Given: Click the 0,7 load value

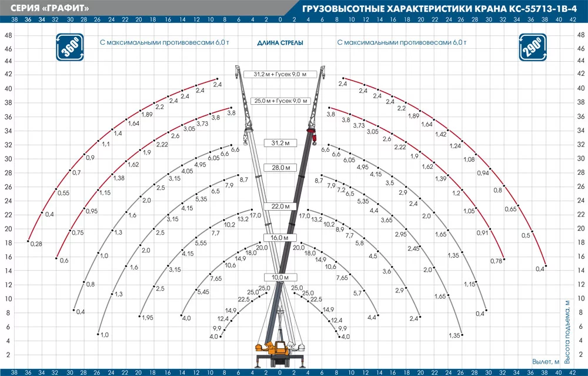Looking at the screenshot, I should tap(76, 172).
